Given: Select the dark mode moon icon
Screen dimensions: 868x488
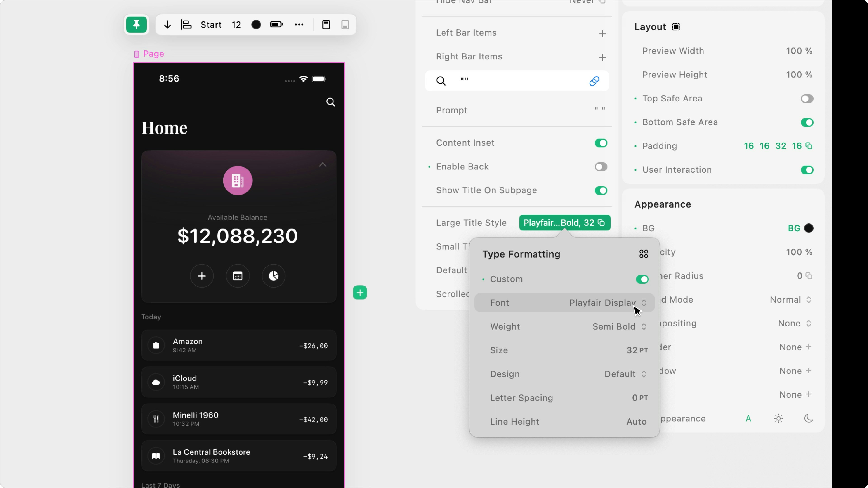Looking at the screenshot, I should [808, 418].
